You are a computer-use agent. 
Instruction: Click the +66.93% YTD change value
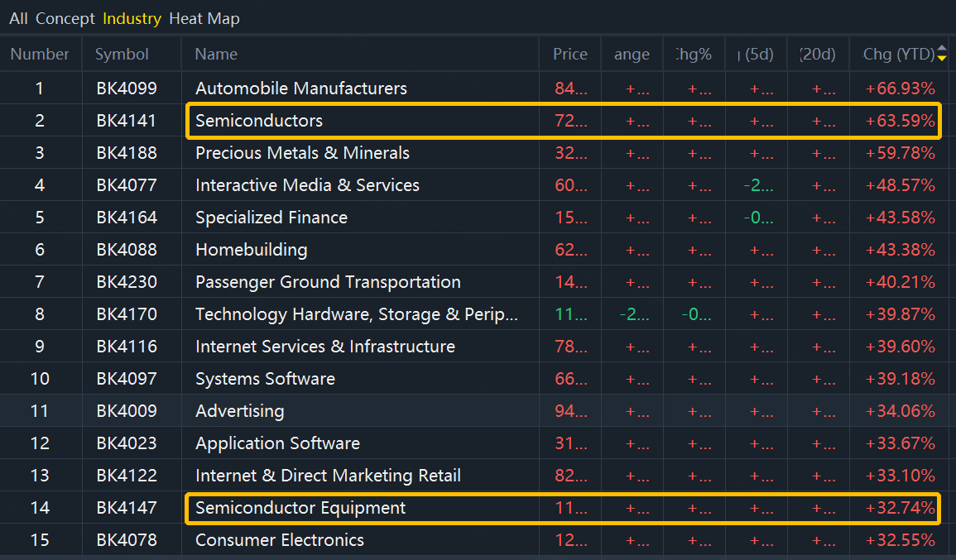tap(900, 89)
